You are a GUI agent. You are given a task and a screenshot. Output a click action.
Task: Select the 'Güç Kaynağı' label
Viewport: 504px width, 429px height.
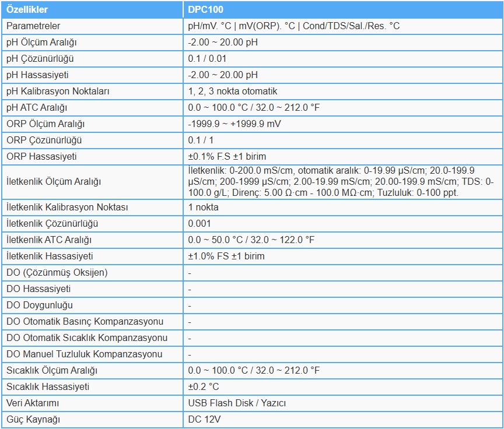pyautogui.click(x=33, y=419)
